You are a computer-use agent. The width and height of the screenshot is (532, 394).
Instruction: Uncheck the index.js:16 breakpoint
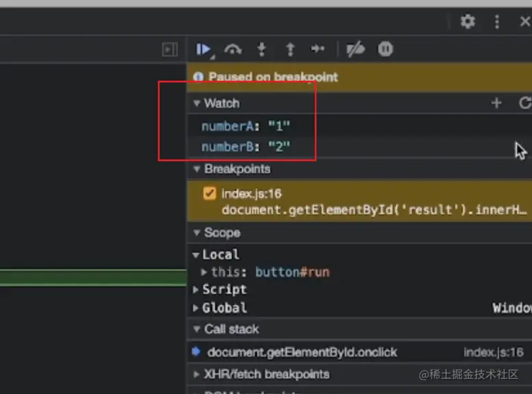(209, 194)
